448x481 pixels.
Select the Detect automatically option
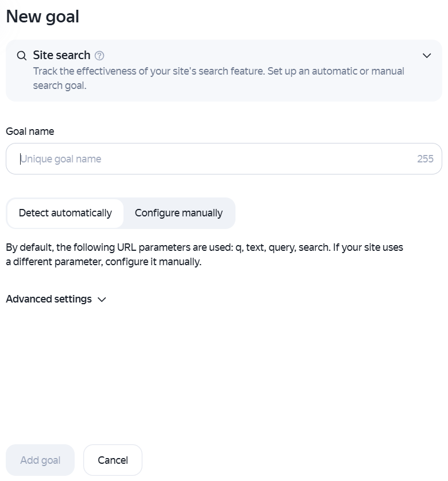(65, 213)
